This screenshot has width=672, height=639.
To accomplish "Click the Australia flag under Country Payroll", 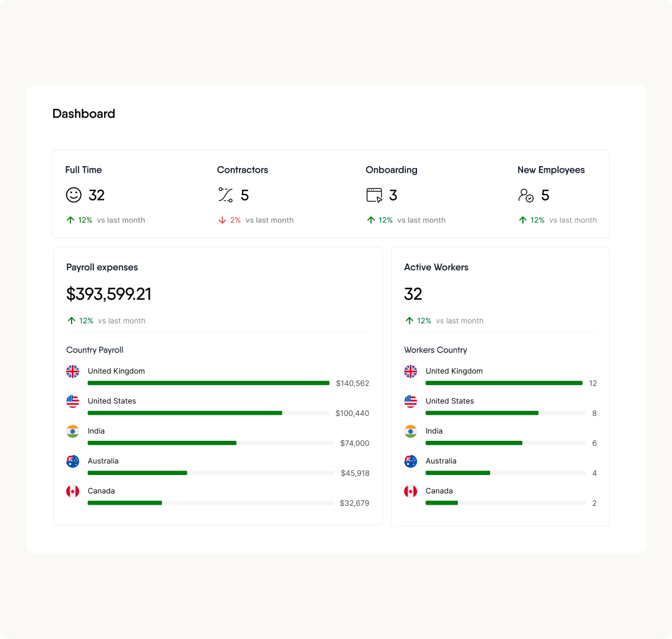I will tap(73, 461).
